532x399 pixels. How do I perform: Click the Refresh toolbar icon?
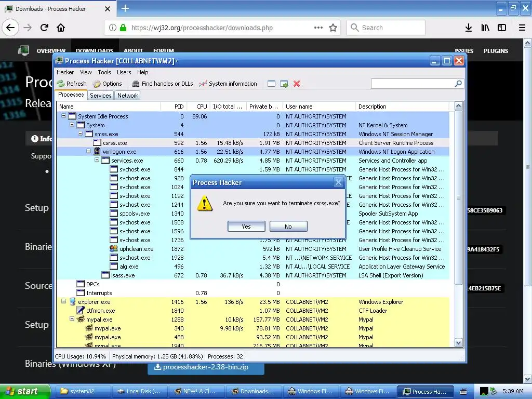61,84
